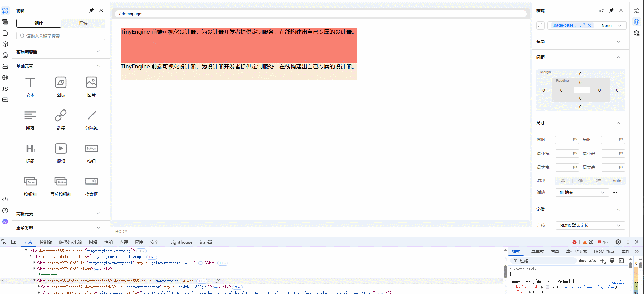
Task: Open the 定位 Static position dropdown
Action: (x=590, y=226)
